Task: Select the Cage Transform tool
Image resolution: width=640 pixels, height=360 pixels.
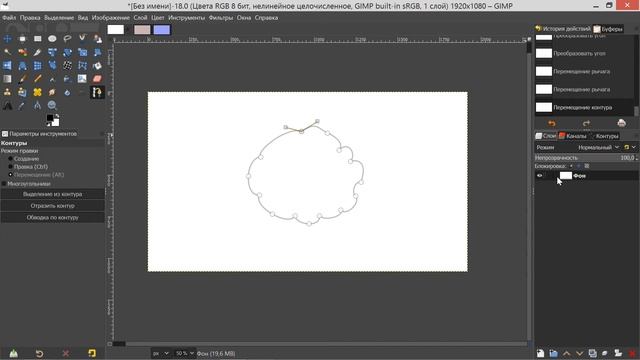Action: [x=82, y=66]
